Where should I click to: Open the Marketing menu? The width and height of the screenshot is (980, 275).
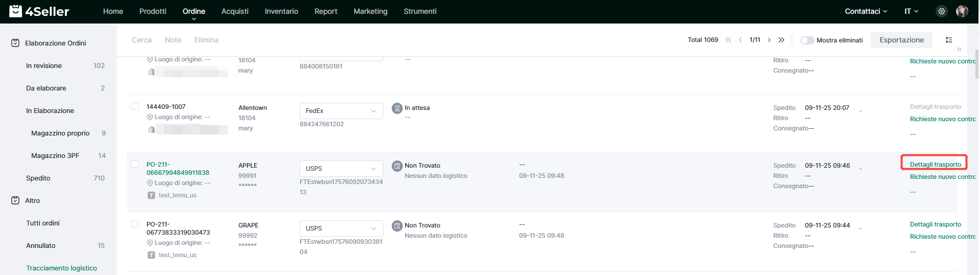tap(371, 11)
